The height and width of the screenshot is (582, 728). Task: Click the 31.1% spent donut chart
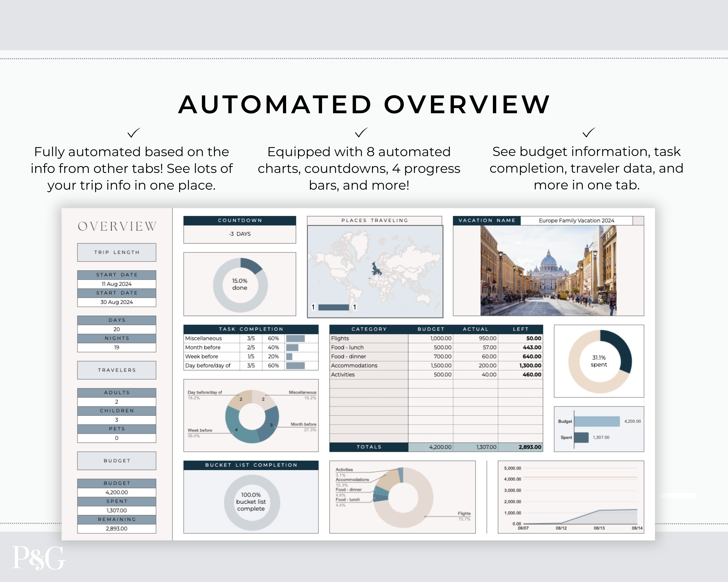(x=599, y=361)
